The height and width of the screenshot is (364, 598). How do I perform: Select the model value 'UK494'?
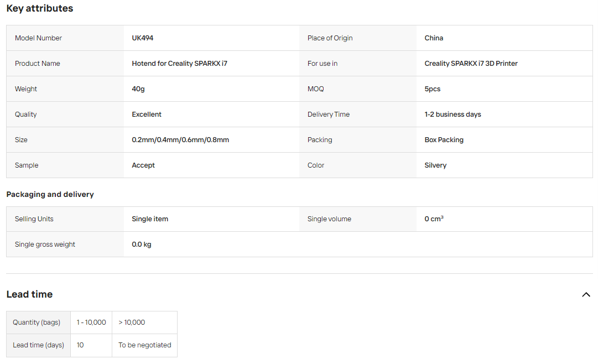(x=143, y=38)
